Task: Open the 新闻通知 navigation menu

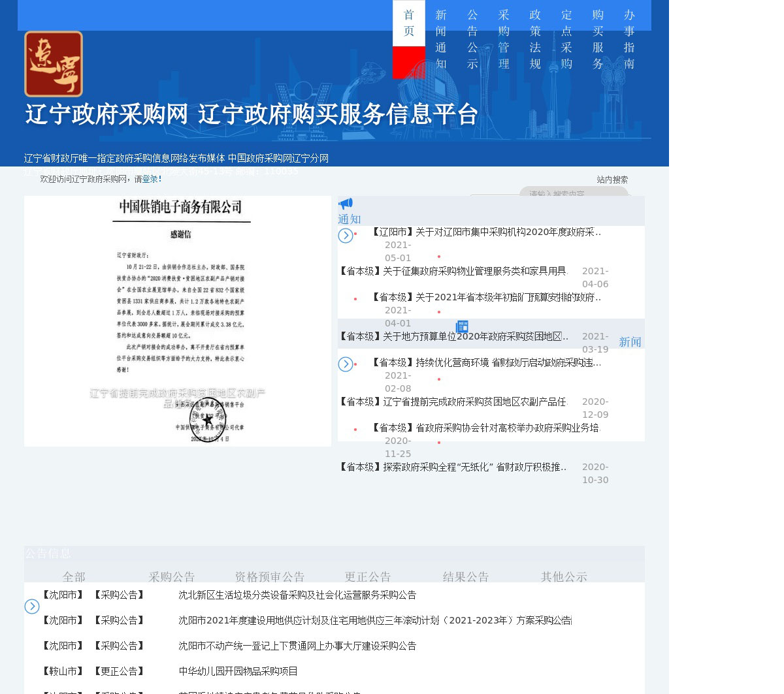Action: pyautogui.click(x=441, y=39)
